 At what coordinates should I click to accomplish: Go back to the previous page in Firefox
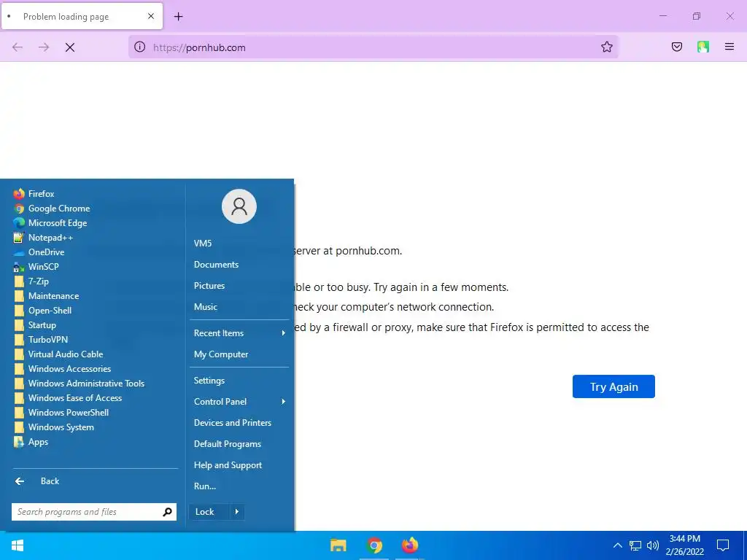(x=18, y=47)
